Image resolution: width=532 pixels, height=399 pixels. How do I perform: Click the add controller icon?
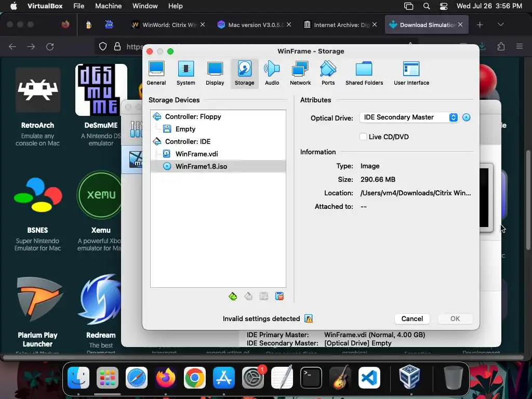tap(233, 297)
